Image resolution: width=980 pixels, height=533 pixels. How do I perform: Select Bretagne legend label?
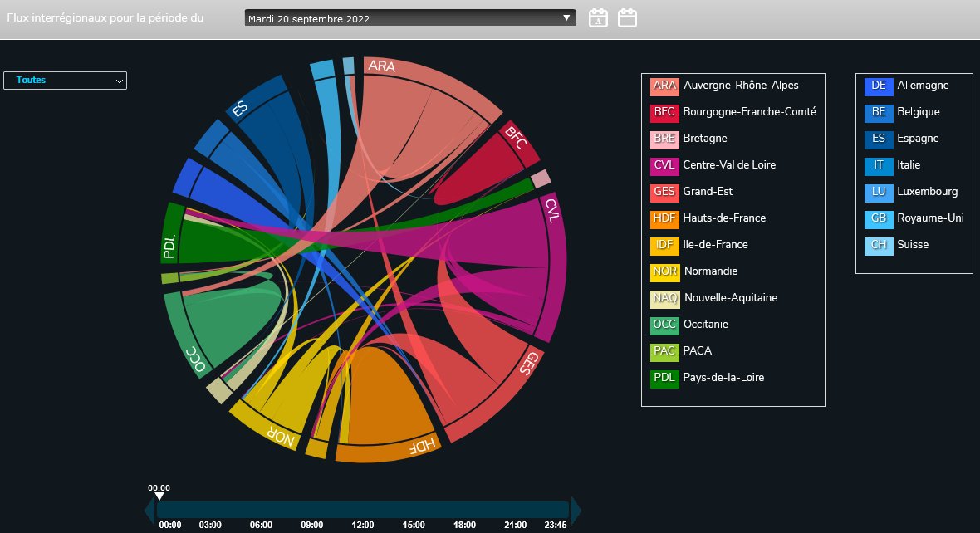[x=705, y=139]
